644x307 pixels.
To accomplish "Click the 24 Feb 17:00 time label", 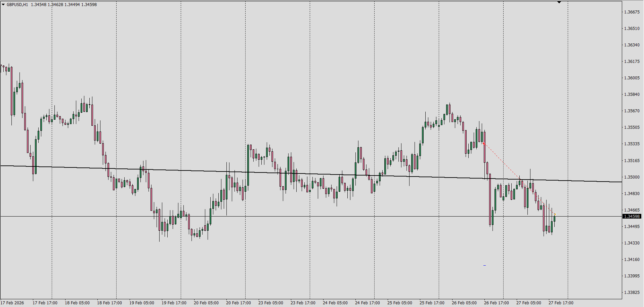I will point(368,303).
